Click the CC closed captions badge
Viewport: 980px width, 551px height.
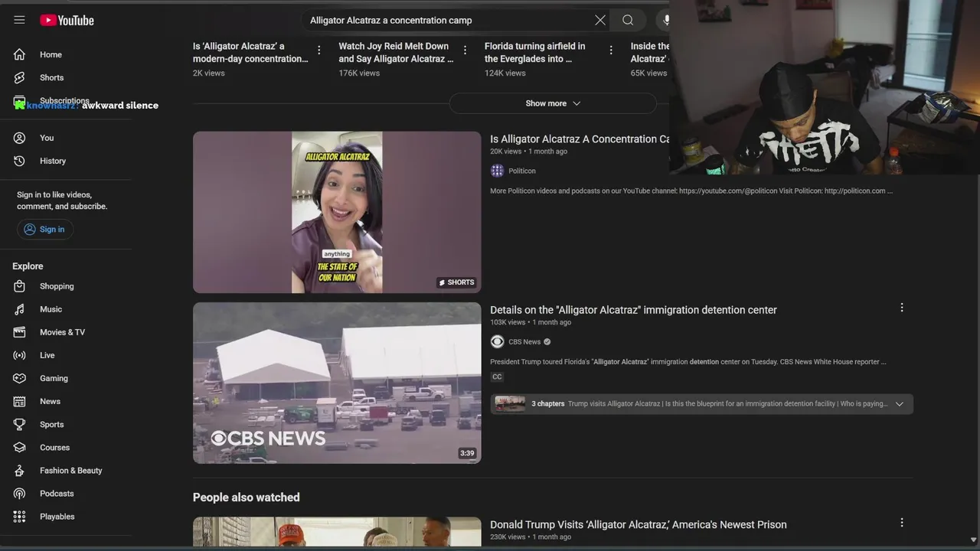[497, 377]
